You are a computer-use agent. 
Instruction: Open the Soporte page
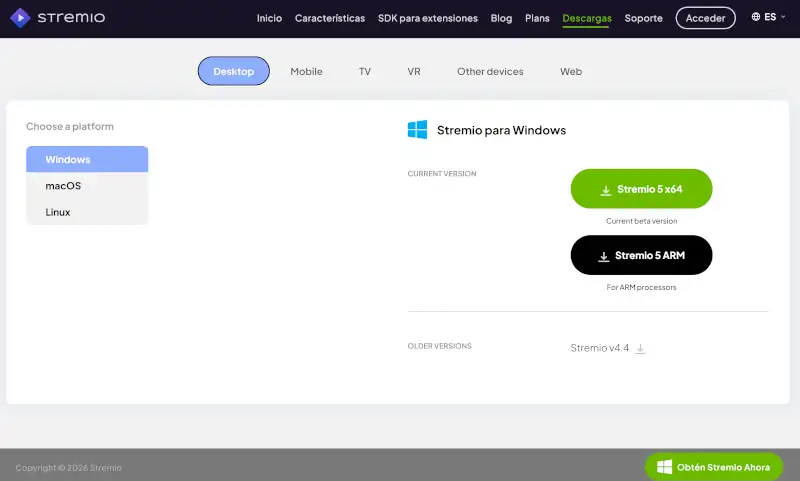pyautogui.click(x=643, y=18)
